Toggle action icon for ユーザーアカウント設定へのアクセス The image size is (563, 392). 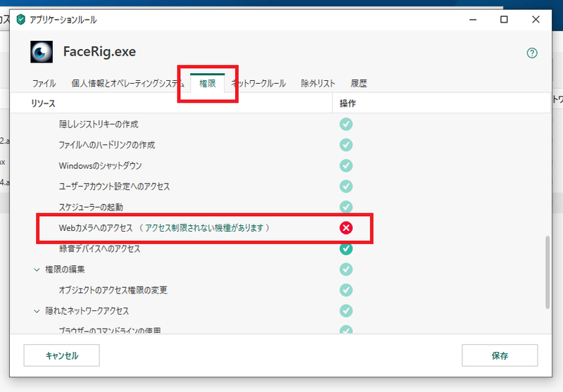pos(346,186)
